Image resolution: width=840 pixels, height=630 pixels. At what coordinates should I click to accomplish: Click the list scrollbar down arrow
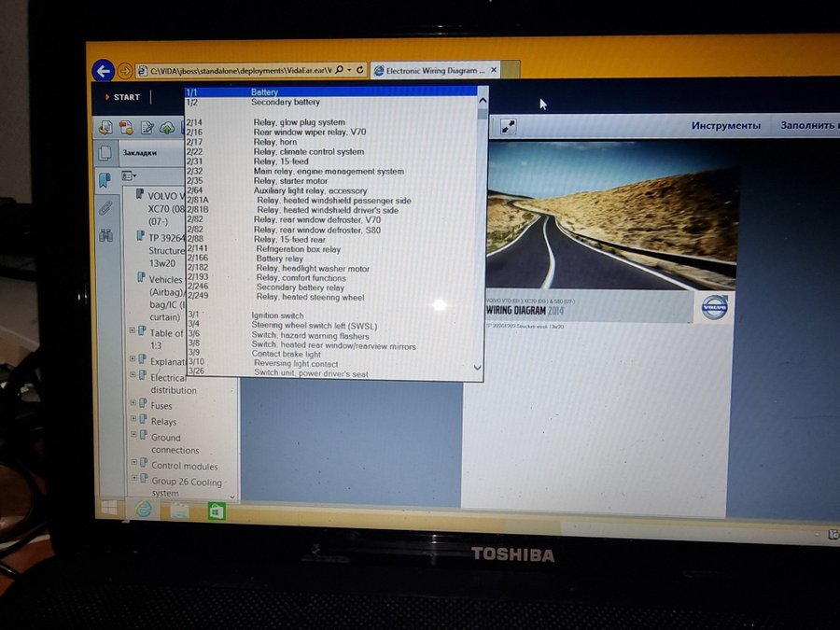[481, 368]
